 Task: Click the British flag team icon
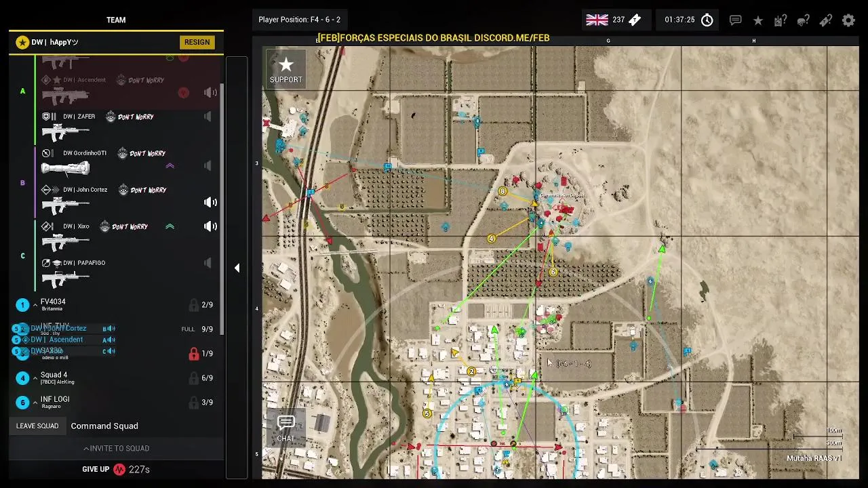point(597,20)
